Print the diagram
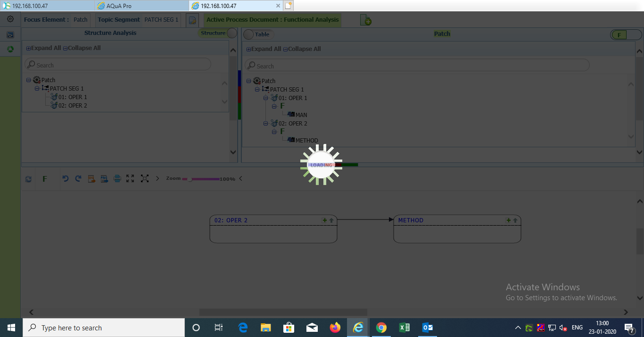The width and height of the screenshot is (644, 337). pyautogui.click(x=117, y=178)
